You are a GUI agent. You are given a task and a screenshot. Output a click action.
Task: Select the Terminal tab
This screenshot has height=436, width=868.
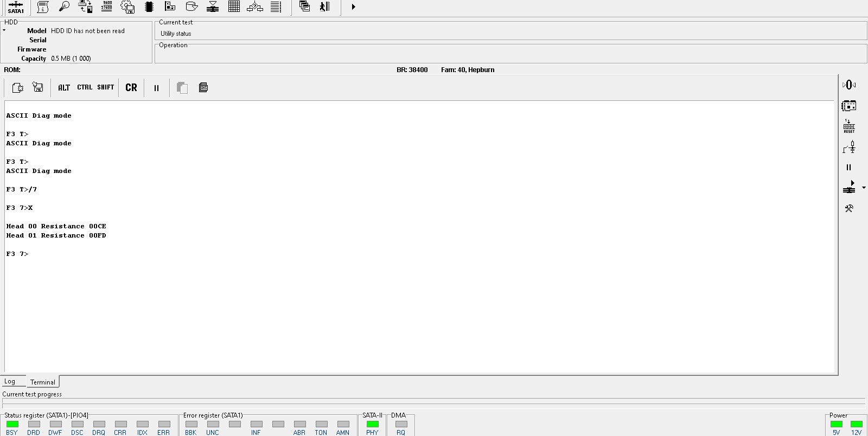[x=43, y=382]
